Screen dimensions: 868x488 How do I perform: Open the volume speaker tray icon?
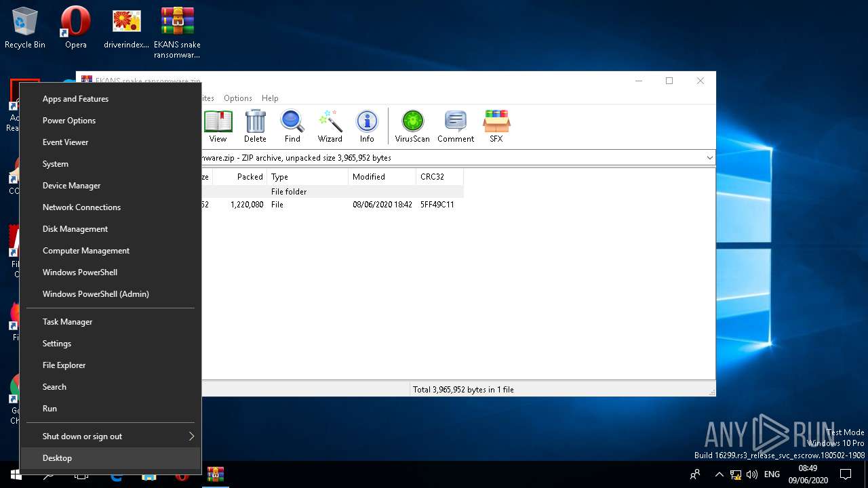tap(751, 474)
